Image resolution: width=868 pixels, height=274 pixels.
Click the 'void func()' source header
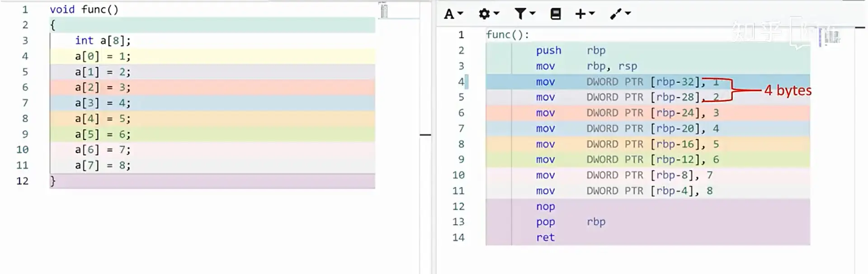pos(84,9)
